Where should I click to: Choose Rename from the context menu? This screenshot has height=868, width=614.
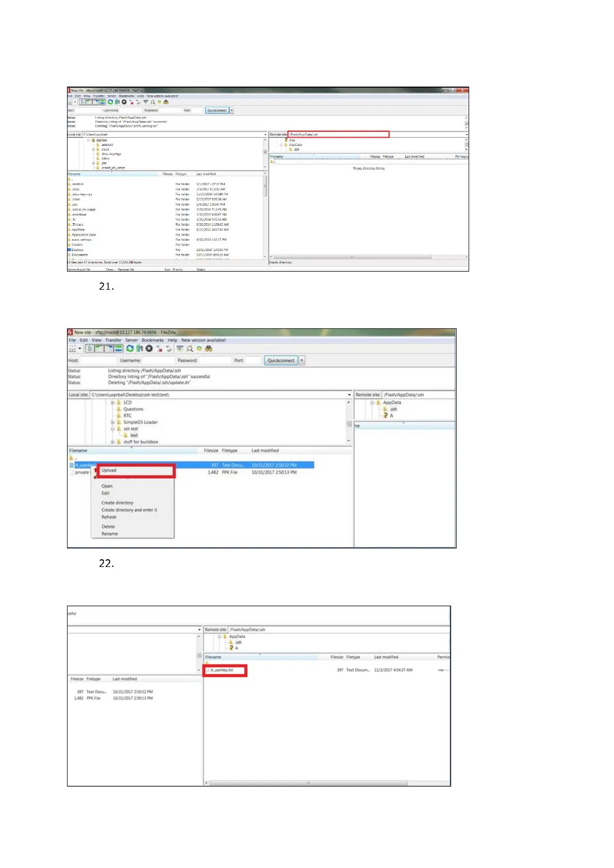(132, 534)
